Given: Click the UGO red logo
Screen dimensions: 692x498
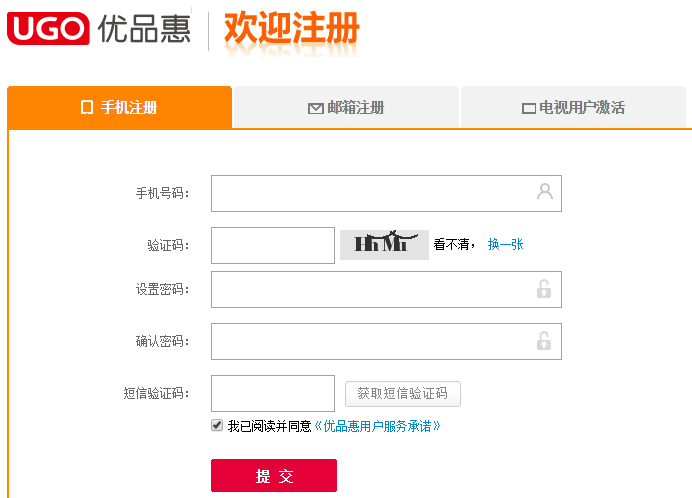Looking at the screenshot, I should (48, 28).
